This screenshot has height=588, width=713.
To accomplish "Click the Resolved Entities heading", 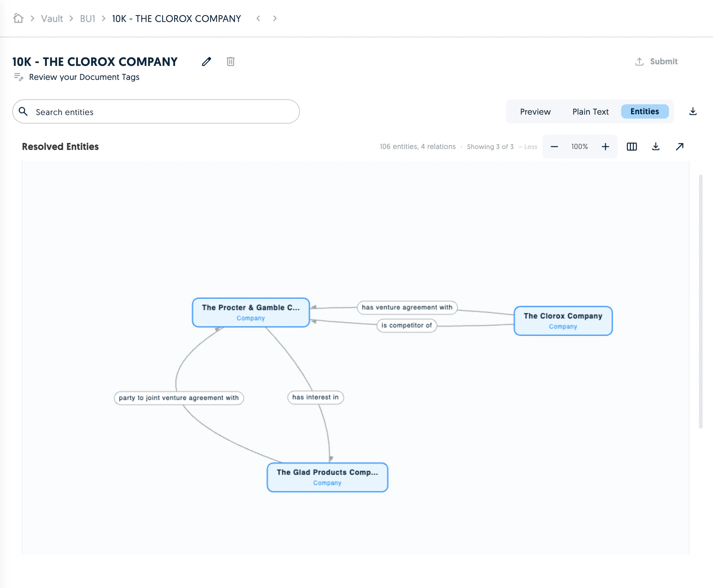I will (x=60, y=147).
